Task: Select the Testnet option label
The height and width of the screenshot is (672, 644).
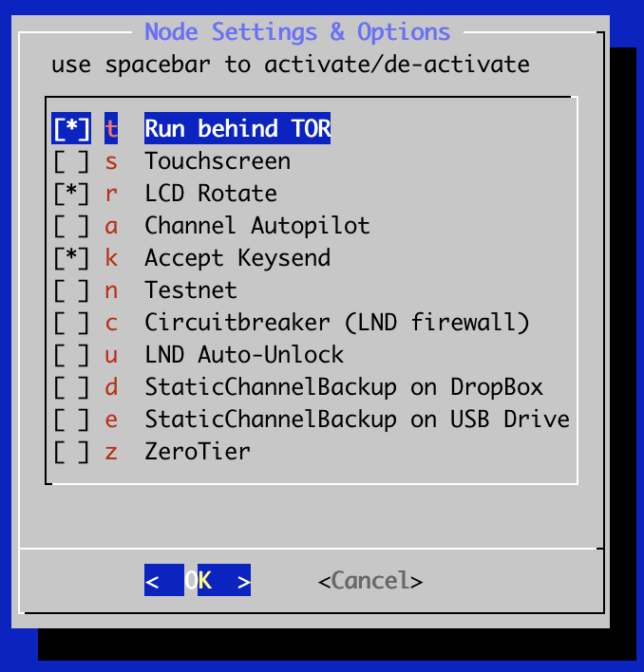Action: pos(191,290)
